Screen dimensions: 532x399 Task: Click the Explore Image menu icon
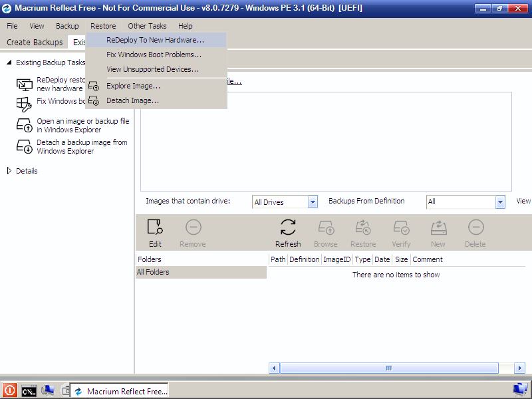[x=94, y=86]
